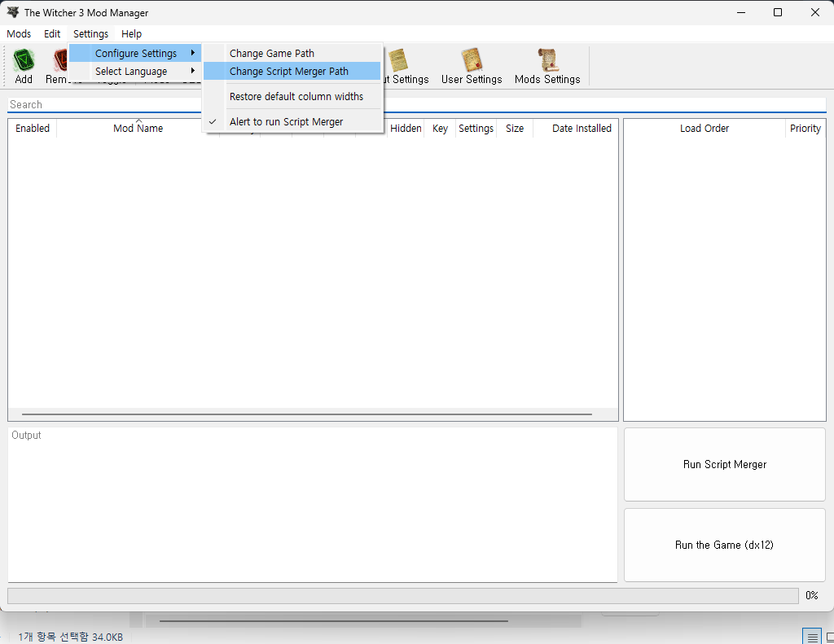Open User Settings scroll icon
Image resolution: width=834 pixels, height=644 pixels.
click(472, 59)
